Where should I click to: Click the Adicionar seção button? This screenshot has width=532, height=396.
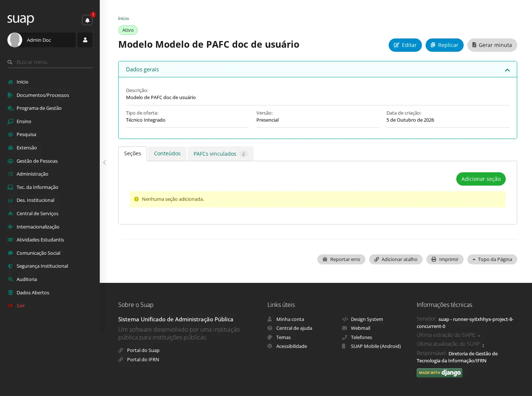click(481, 179)
